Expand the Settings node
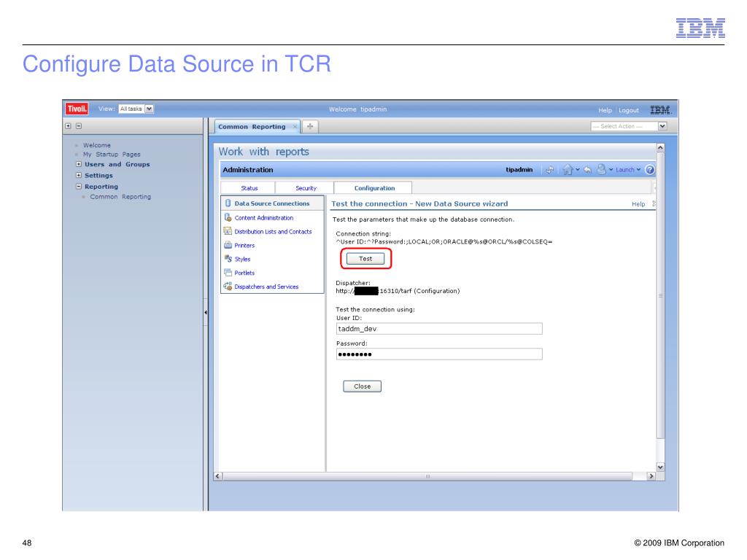747x560 pixels. tap(79, 175)
